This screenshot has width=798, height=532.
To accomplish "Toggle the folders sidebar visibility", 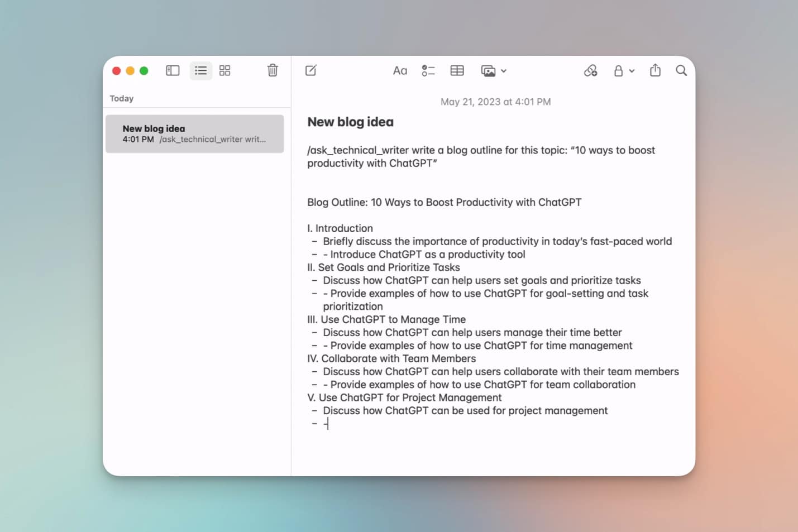I will pos(173,70).
